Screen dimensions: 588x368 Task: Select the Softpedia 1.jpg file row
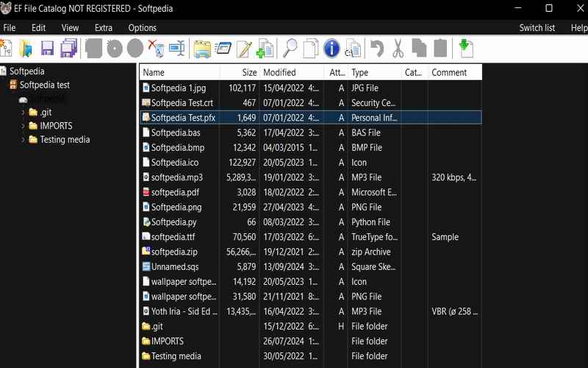coord(311,88)
